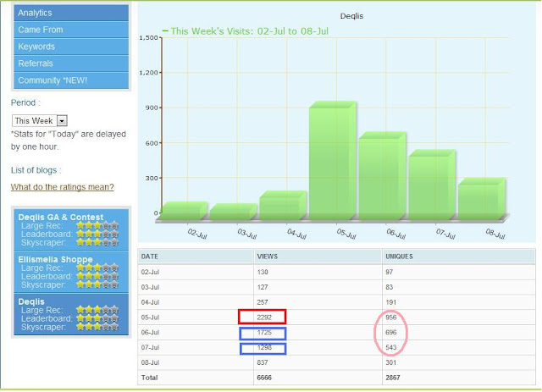Click the 08-Jul bar in the chart
Image resolution: width=542 pixels, height=392 pixels.
481,199
